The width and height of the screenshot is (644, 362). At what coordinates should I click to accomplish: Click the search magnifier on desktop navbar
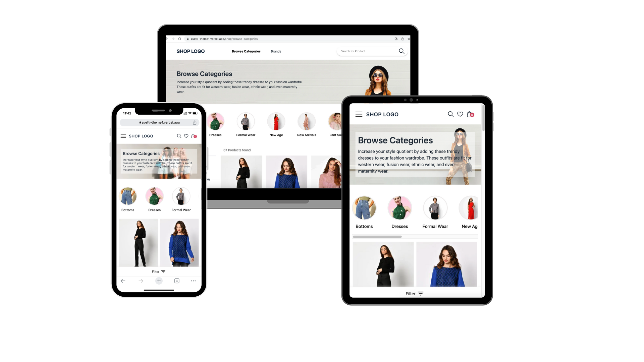coord(401,51)
